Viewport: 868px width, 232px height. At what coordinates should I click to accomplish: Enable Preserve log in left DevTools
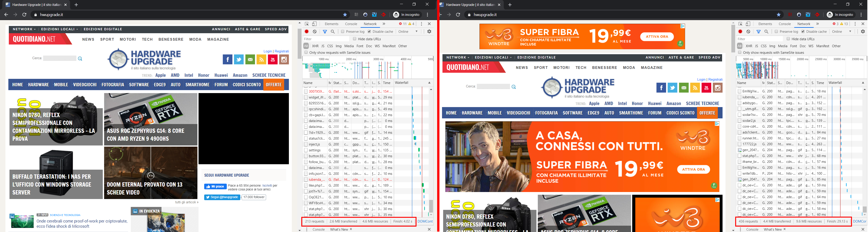pyautogui.click(x=343, y=31)
